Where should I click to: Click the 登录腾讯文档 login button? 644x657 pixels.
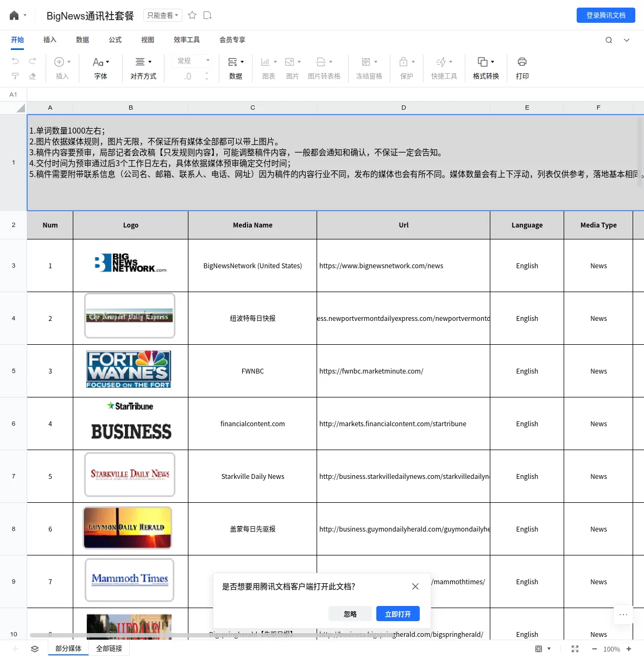pyautogui.click(x=606, y=15)
